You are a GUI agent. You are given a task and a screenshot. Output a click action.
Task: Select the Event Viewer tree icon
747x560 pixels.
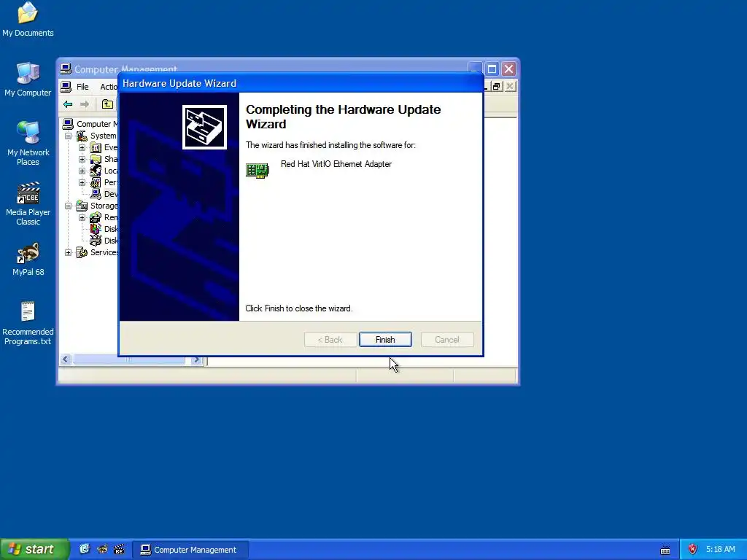pos(96,147)
